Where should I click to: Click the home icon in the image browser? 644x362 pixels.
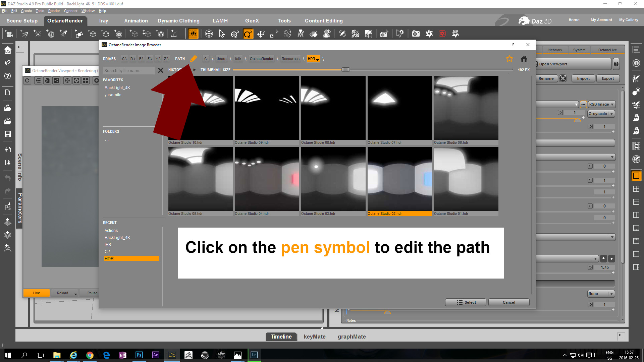click(524, 59)
